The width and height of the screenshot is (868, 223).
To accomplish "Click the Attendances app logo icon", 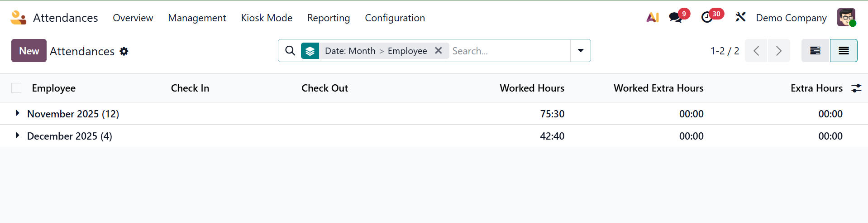I will [18, 18].
